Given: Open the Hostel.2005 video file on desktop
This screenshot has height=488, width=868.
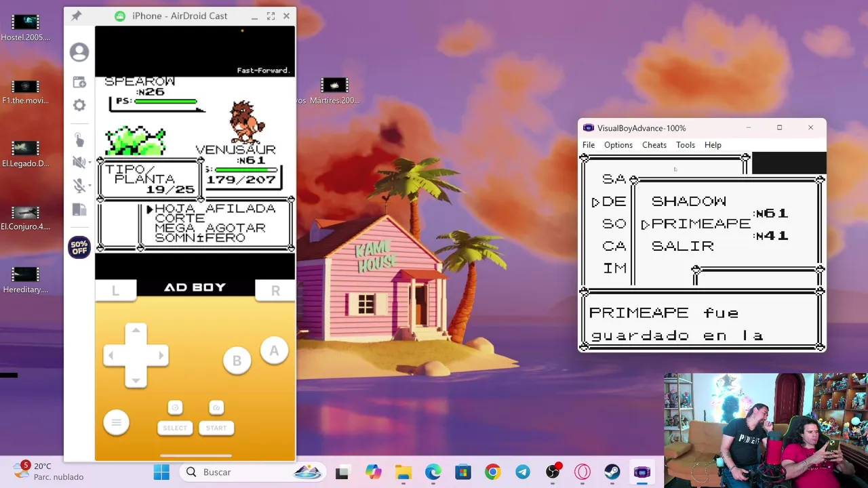Looking at the screenshot, I should 25,28.
